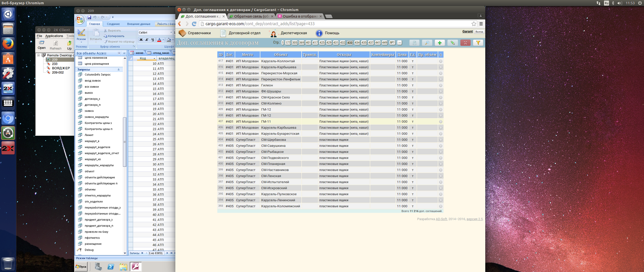
Task: Bookmark page with star icon
Action: pyautogui.click(x=474, y=24)
